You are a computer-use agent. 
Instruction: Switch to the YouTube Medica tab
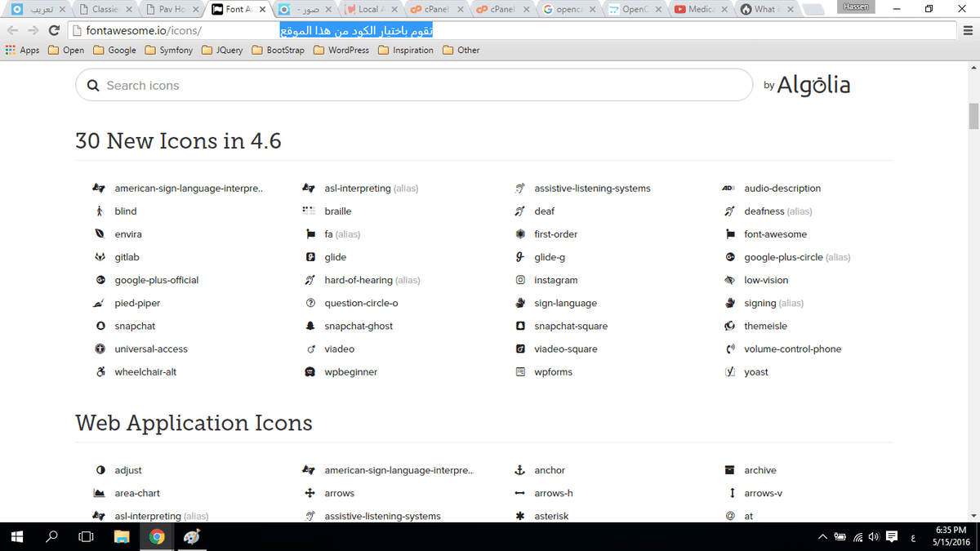tap(700, 10)
